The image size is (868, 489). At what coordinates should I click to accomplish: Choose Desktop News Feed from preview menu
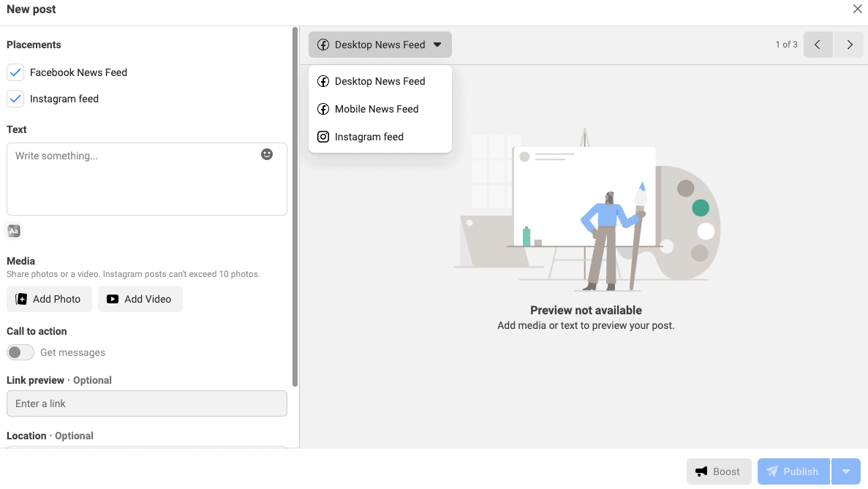[380, 81]
